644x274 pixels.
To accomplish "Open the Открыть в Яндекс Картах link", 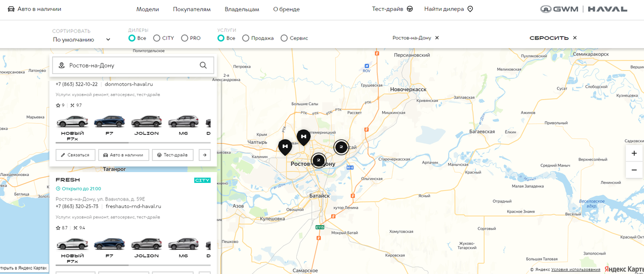I will 23,268.
